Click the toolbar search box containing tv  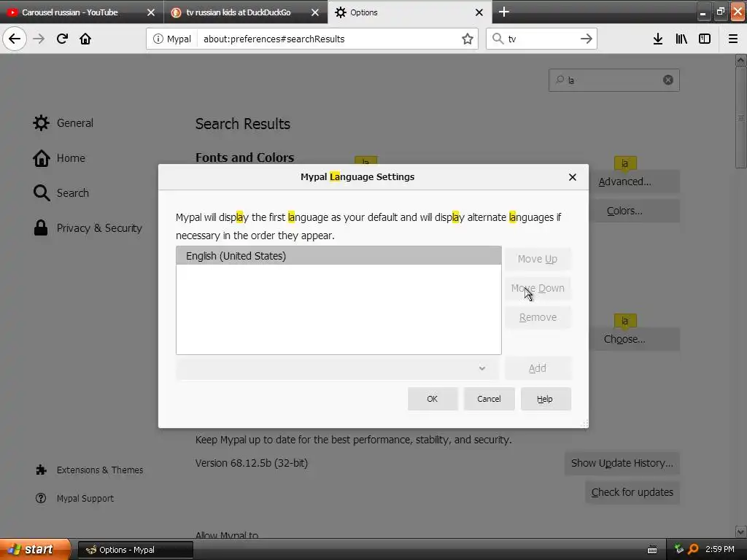click(541, 39)
